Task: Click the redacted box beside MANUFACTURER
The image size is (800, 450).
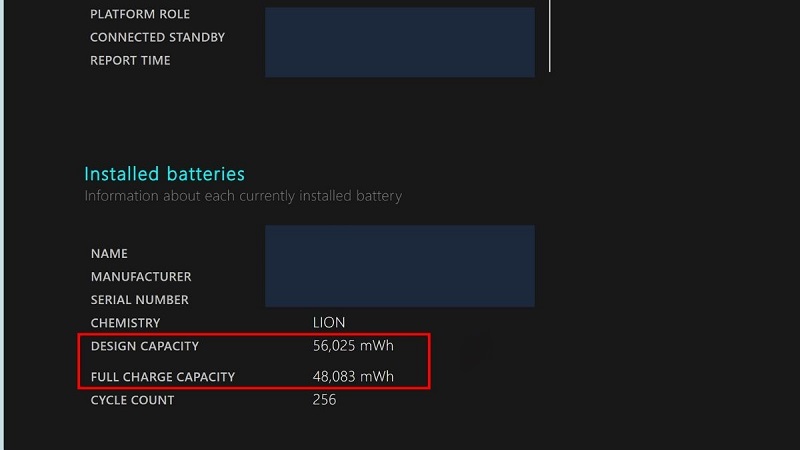Action: (399, 277)
